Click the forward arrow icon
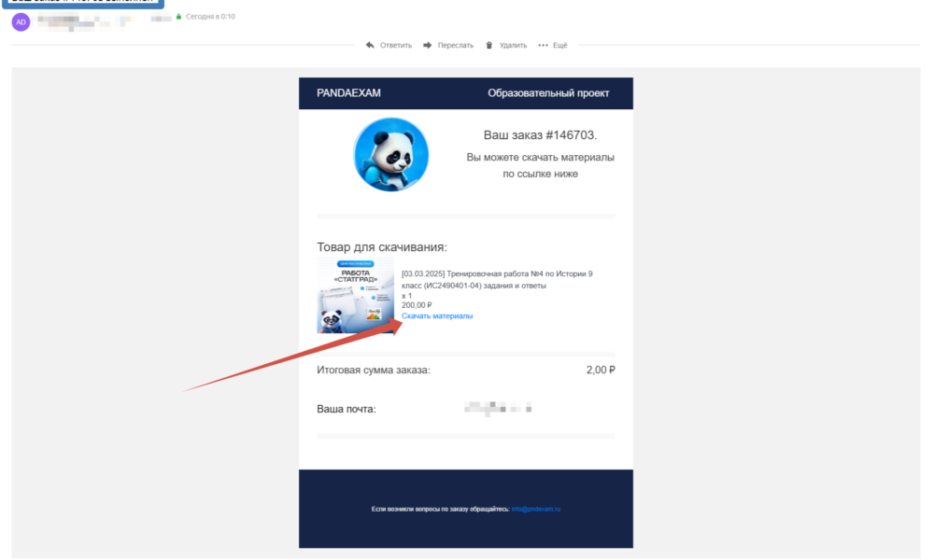Image resolution: width=934 pixels, height=560 pixels. (x=427, y=45)
